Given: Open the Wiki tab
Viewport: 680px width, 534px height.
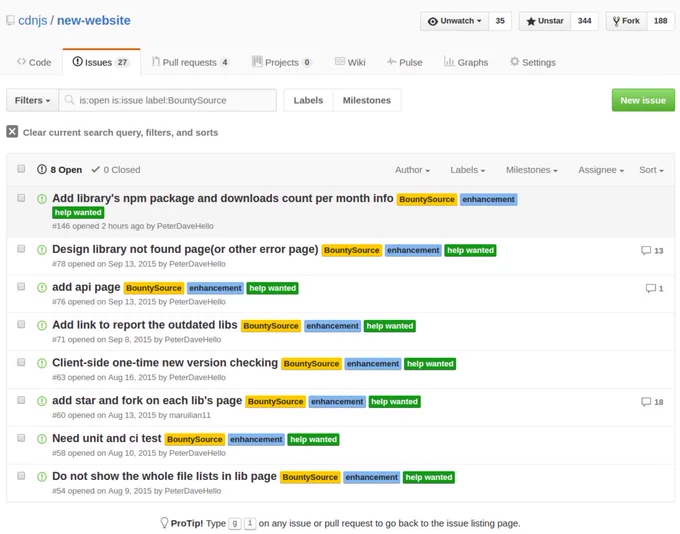Looking at the screenshot, I should pyautogui.click(x=350, y=62).
